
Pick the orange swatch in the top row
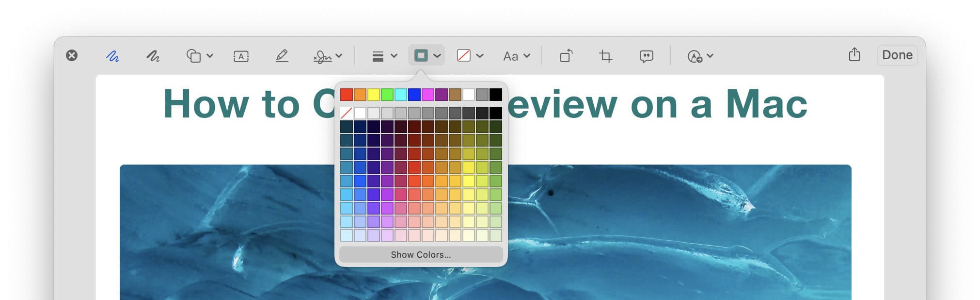(360, 94)
